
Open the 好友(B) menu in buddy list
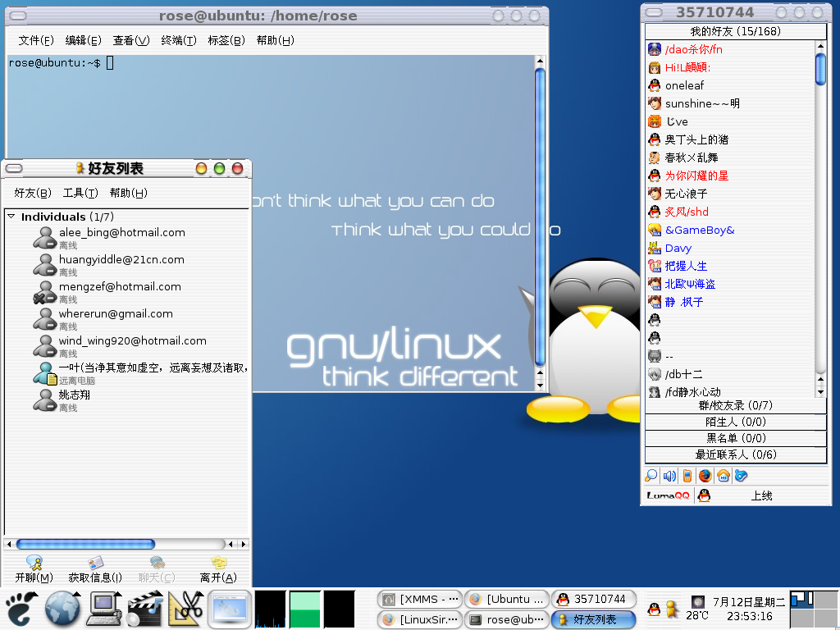pos(33,193)
